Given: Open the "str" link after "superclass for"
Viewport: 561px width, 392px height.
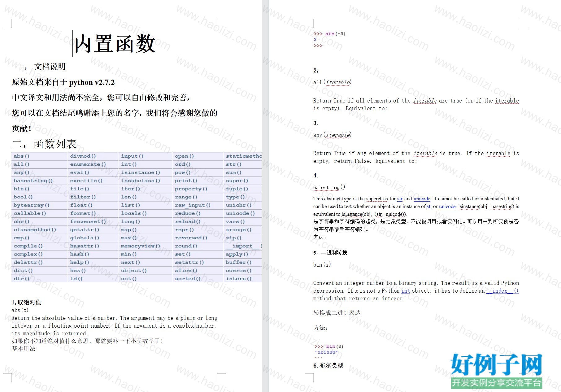Looking at the screenshot, I should coord(400,199).
